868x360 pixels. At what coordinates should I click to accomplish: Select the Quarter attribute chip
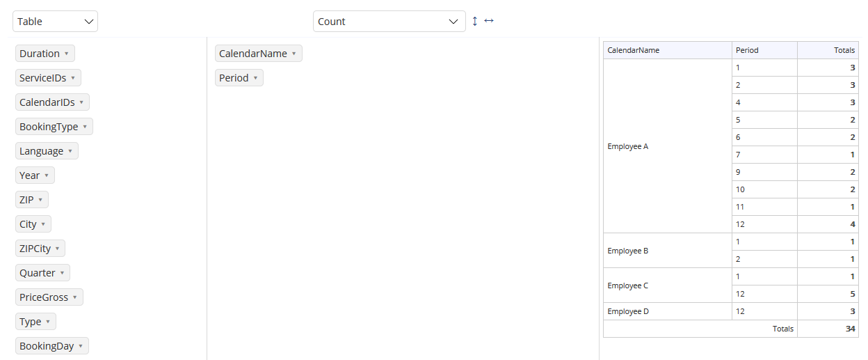[42, 273]
